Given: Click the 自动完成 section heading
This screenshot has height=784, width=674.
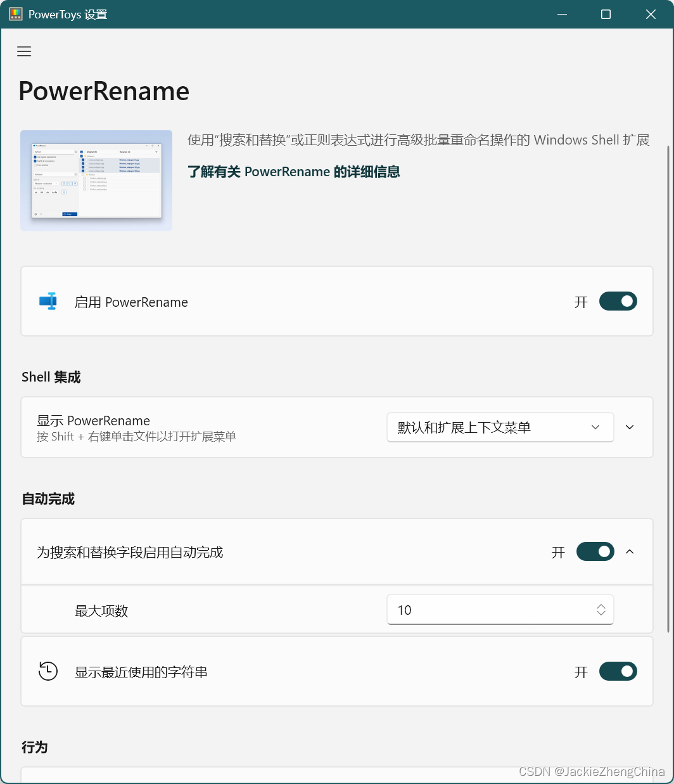Looking at the screenshot, I should 48,499.
